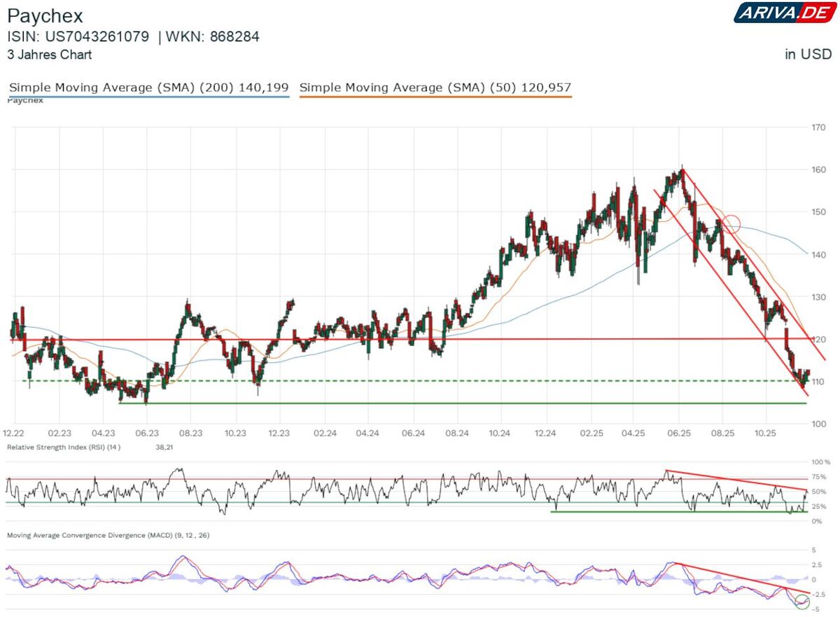Viewport: 840px width, 617px height.
Task: Click the 02.23 date axis label
Action: [x=59, y=434]
